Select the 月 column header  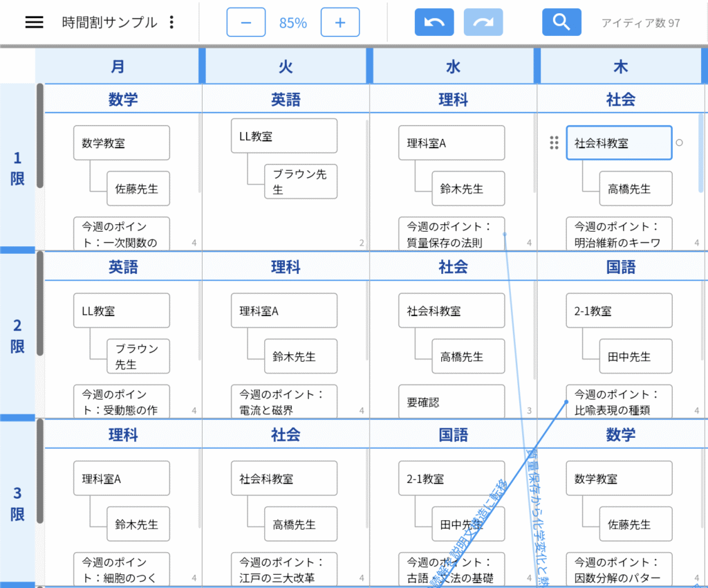point(118,66)
